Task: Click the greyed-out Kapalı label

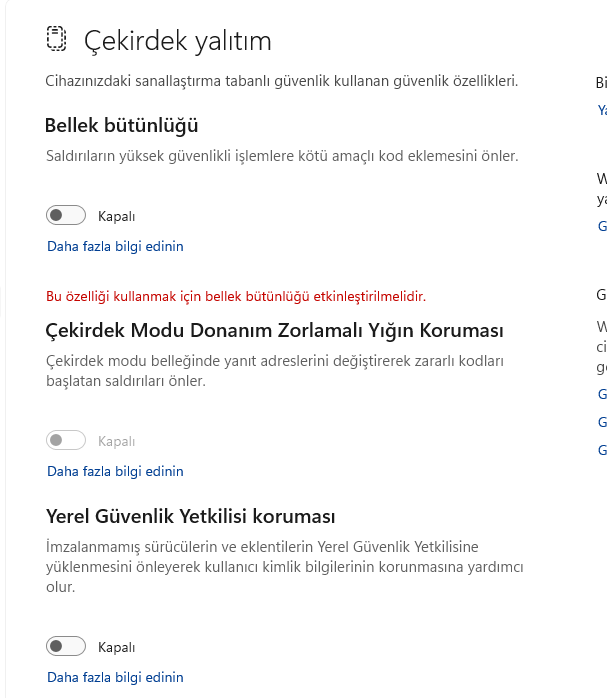Action: point(116,441)
